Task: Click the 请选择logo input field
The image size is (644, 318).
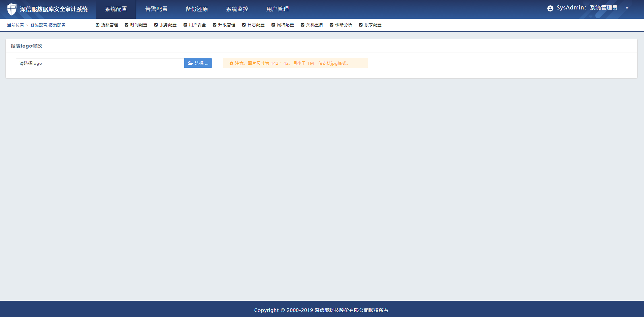Action: [100, 63]
